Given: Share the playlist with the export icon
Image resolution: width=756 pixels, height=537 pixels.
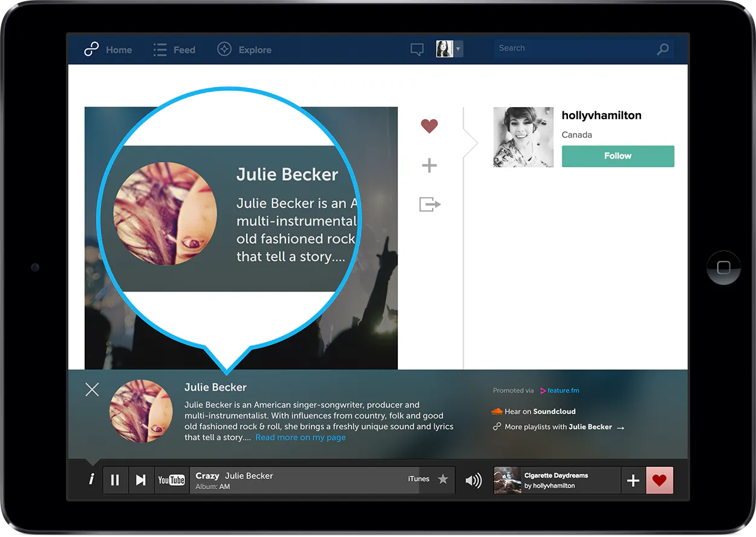Looking at the screenshot, I should [429, 204].
